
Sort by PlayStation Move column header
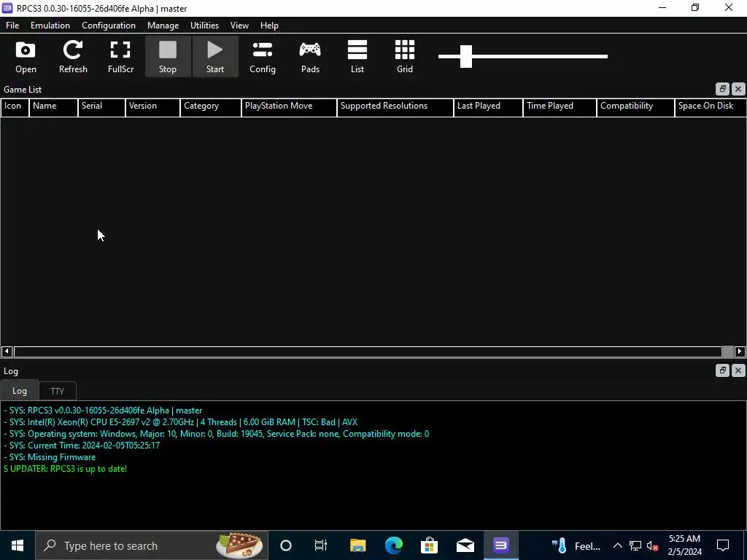(289, 107)
